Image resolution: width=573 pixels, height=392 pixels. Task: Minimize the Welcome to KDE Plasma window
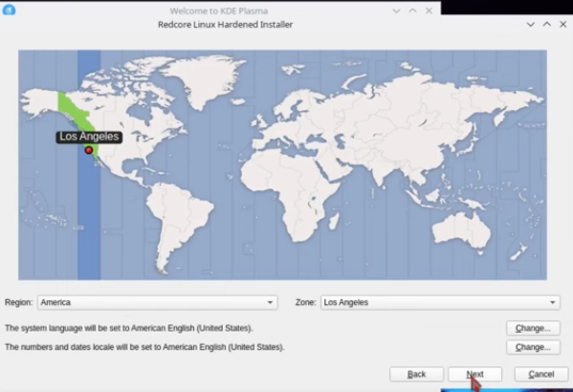tap(396, 11)
